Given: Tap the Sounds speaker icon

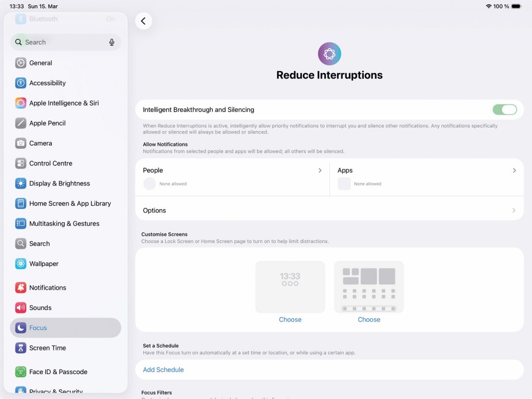Looking at the screenshot, I should [21, 308].
